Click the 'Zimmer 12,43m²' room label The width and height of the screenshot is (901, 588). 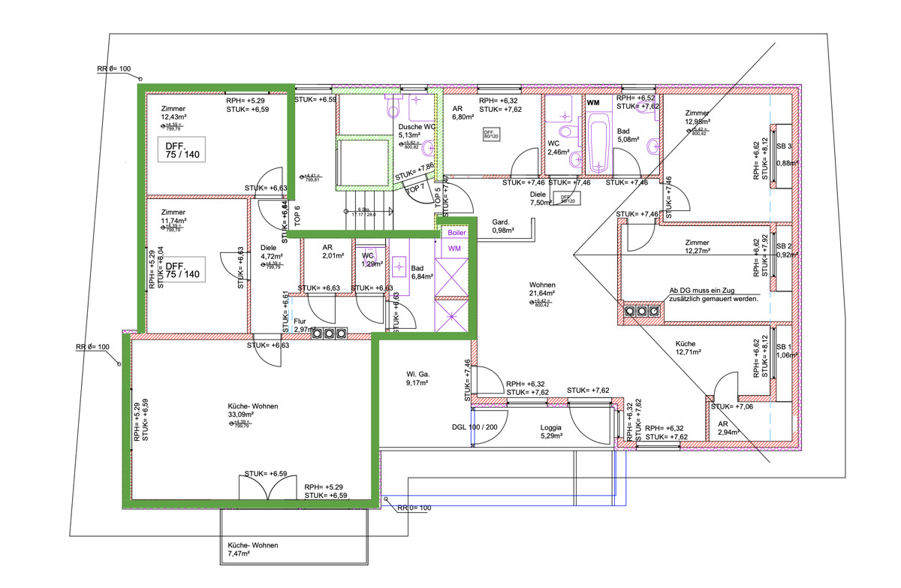[x=174, y=113]
